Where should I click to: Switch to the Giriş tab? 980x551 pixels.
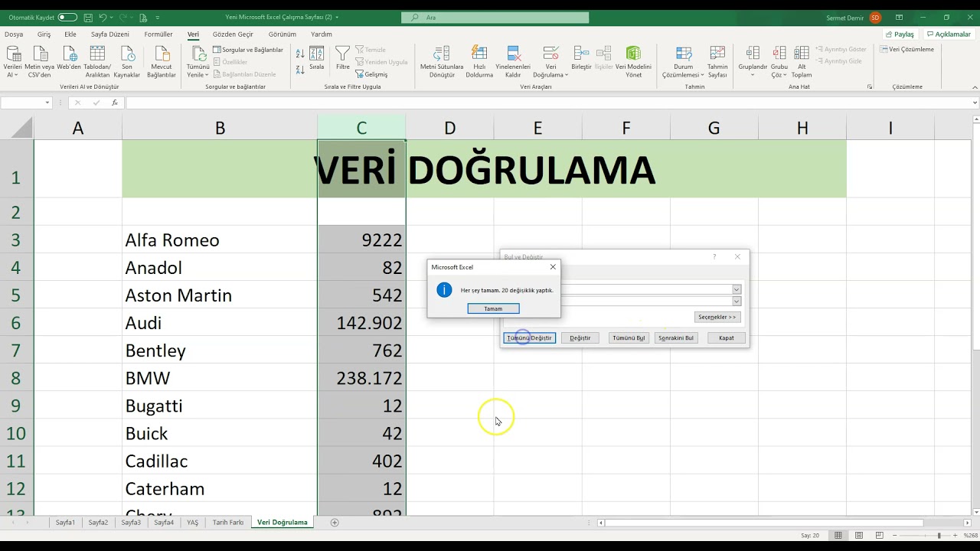tap(44, 34)
